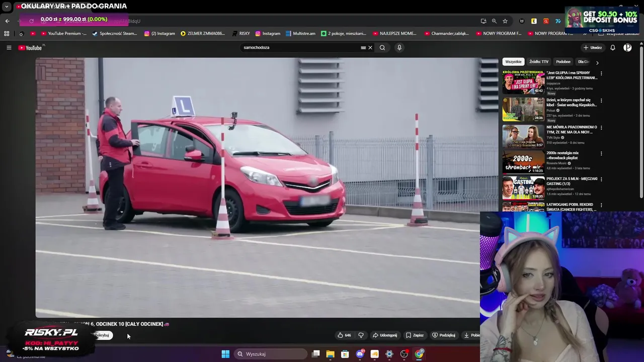Open options menu for ŁATWOGANG video
The height and width of the screenshot is (362, 644).
pyautogui.click(x=601, y=205)
